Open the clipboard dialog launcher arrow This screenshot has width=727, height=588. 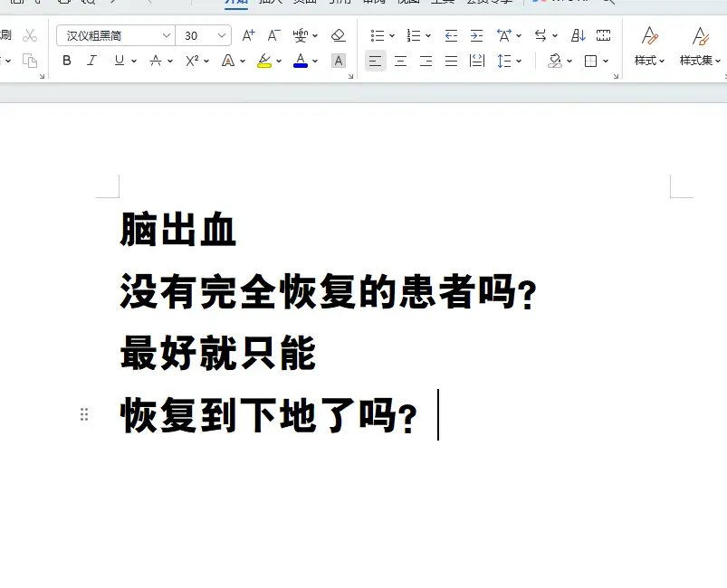point(42,77)
